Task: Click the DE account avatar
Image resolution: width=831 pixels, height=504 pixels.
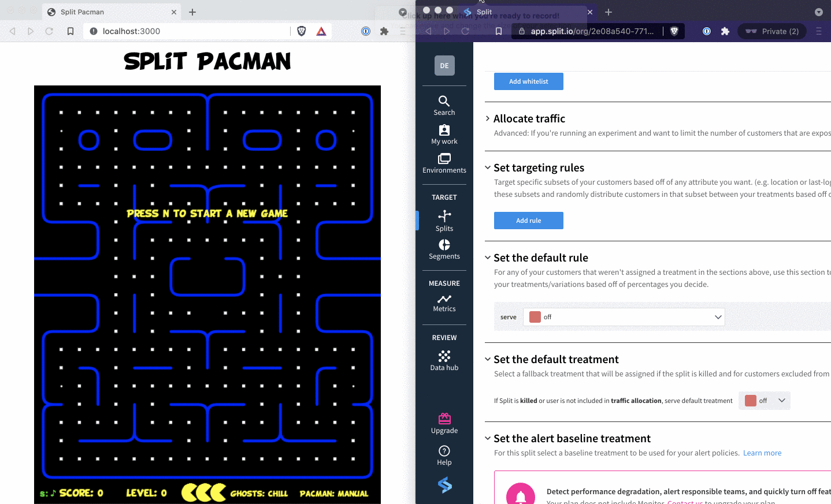Action: [x=444, y=66]
